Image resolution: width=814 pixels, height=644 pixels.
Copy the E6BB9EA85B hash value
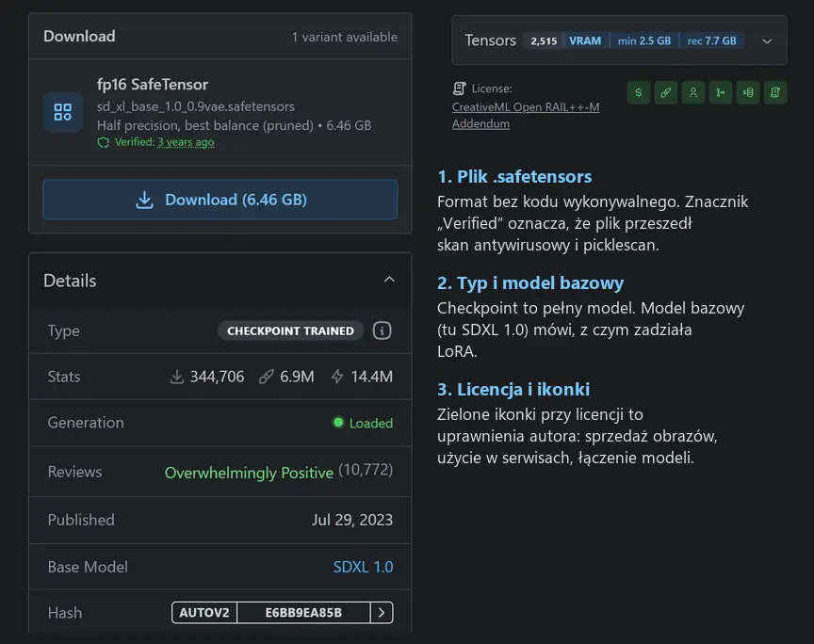point(303,613)
